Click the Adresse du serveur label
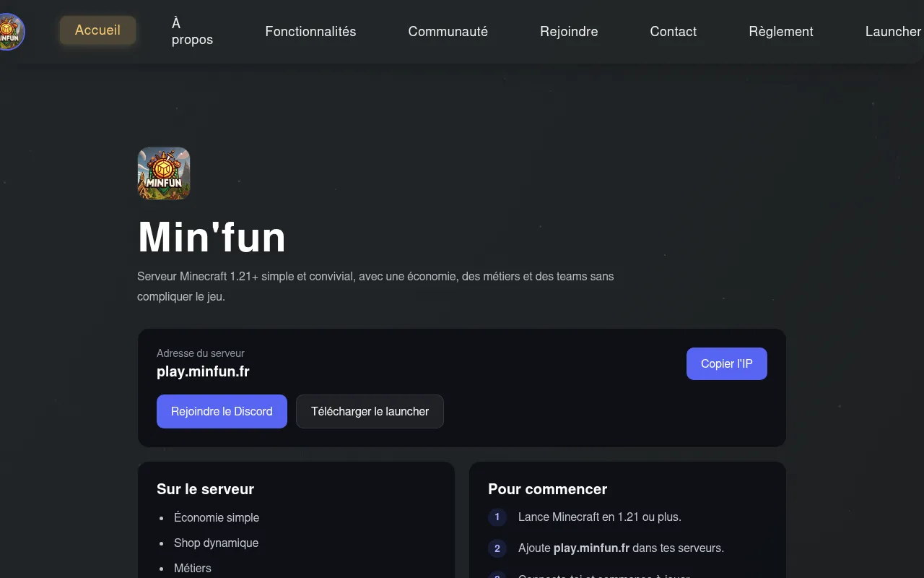 click(x=201, y=353)
